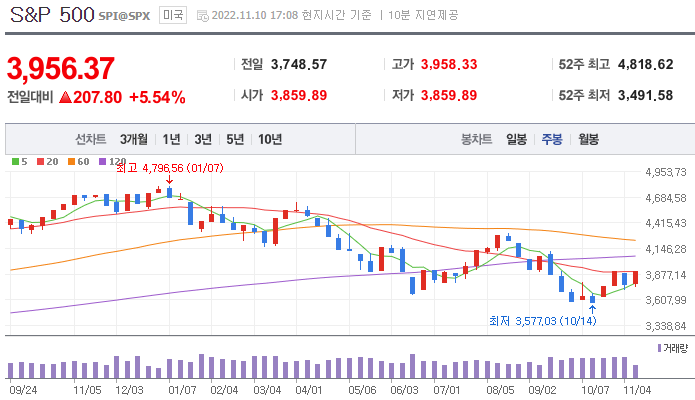Image resolution: width=695 pixels, height=400 pixels.
Task: Click the orange 60-period moving average legend
Action: point(78,161)
